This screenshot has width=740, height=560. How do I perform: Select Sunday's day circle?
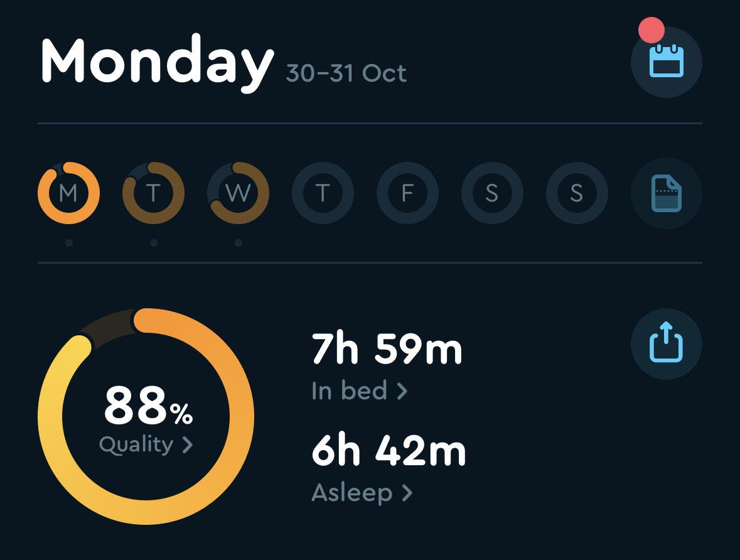577,193
